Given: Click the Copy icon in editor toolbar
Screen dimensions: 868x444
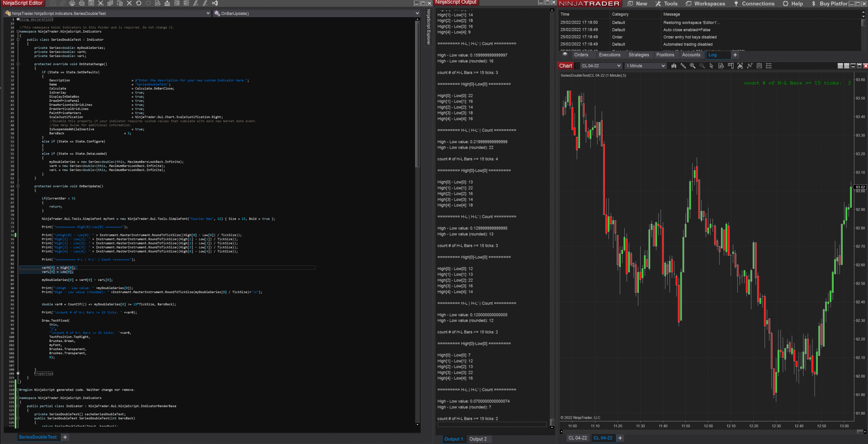Looking at the screenshot, I should coord(110,3).
